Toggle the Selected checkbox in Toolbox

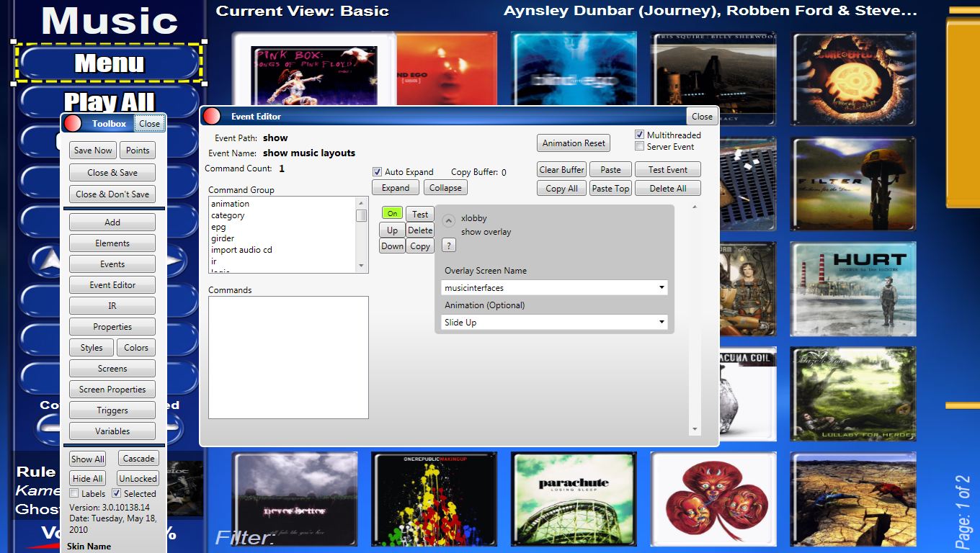coord(116,494)
